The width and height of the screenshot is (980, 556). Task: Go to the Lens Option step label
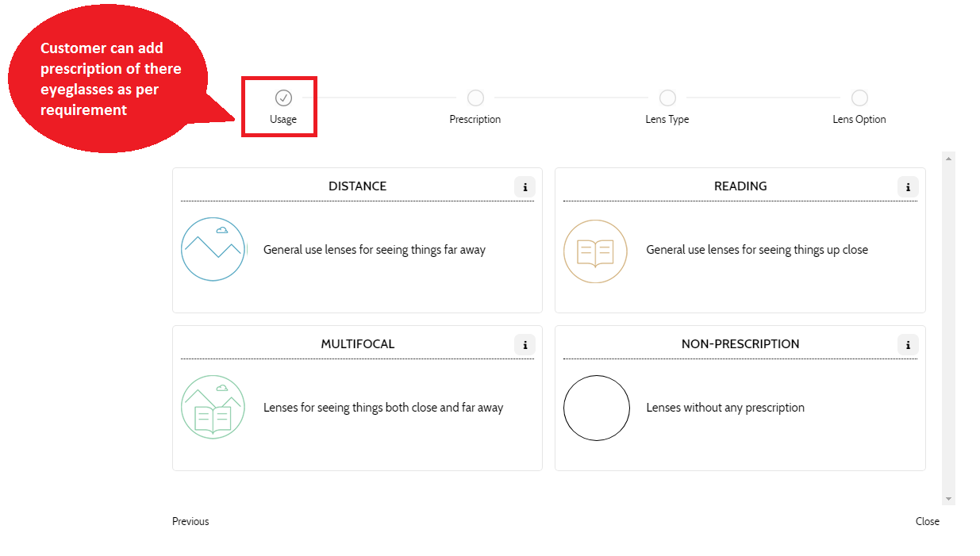[859, 120]
